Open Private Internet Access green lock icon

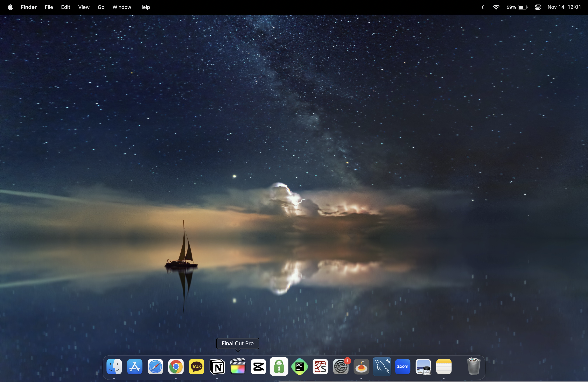pos(279,366)
